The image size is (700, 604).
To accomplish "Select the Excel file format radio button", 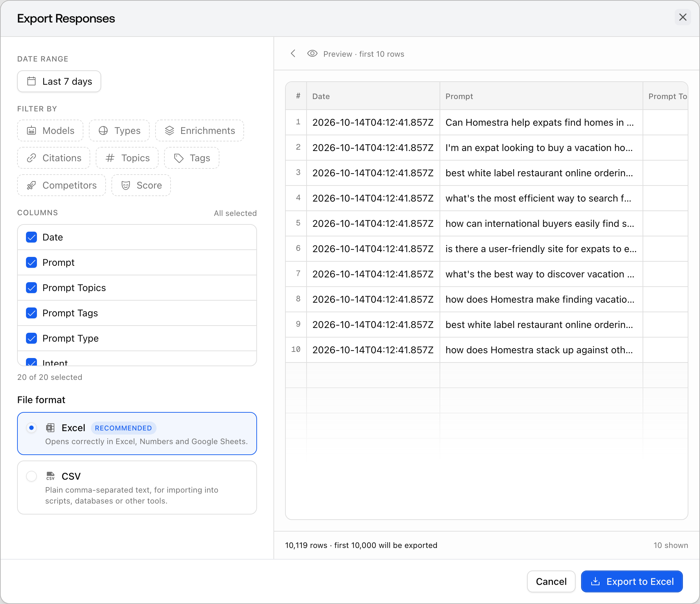I will point(31,428).
